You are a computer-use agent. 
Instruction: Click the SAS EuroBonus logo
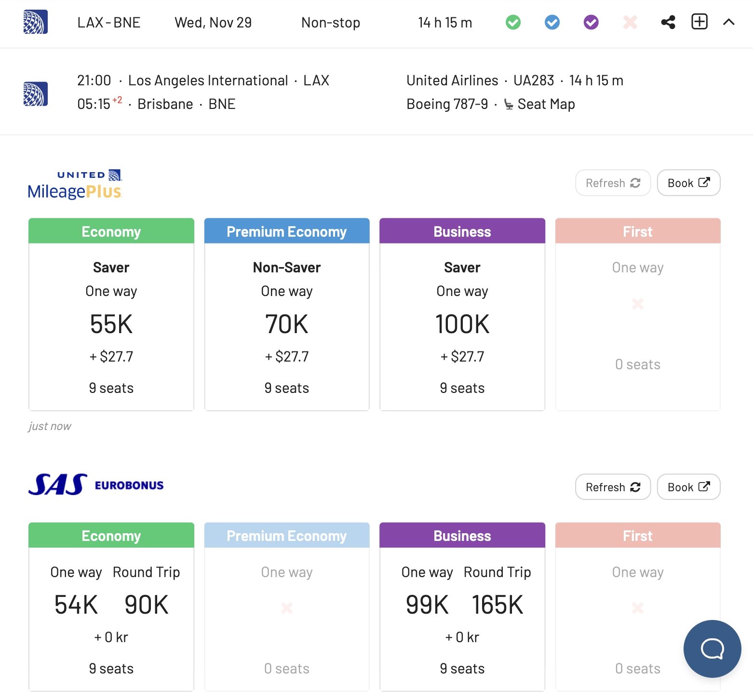click(x=96, y=485)
